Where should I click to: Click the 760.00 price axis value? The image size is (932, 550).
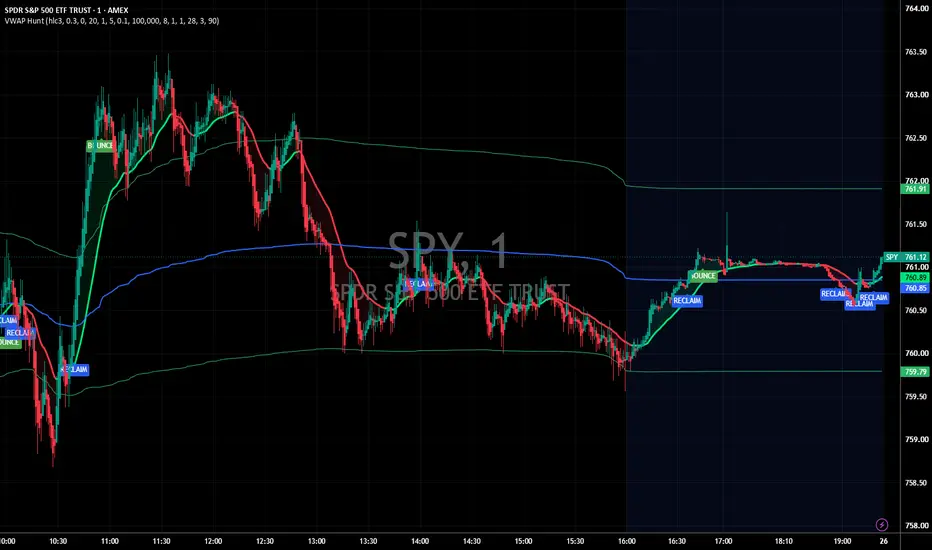[x=916, y=353]
